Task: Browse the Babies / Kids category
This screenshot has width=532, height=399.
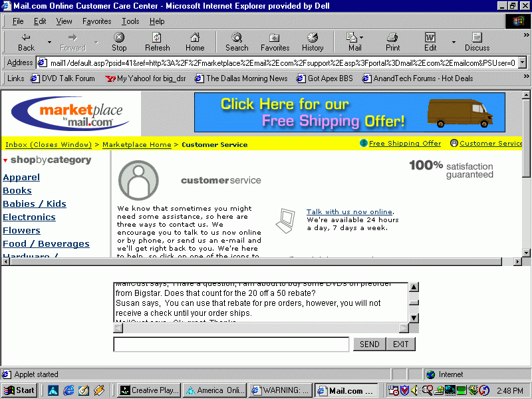Action: pos(35,204)
